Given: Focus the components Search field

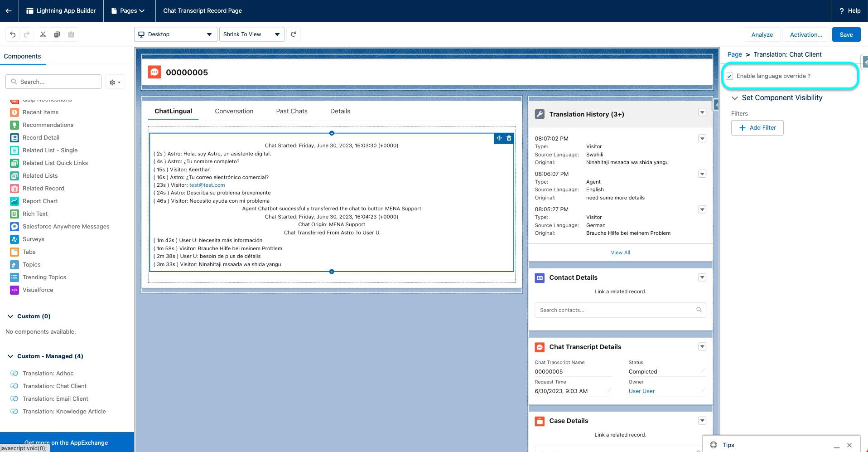Looking at the screenshot, I should coord(53,82).
